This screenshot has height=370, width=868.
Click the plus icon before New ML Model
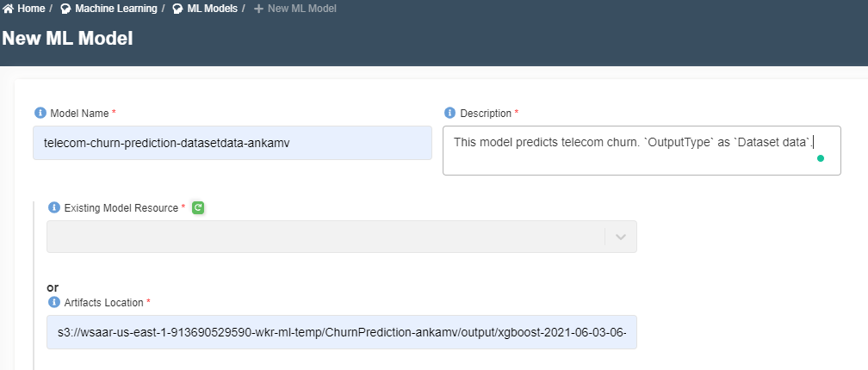click(258, 9)
